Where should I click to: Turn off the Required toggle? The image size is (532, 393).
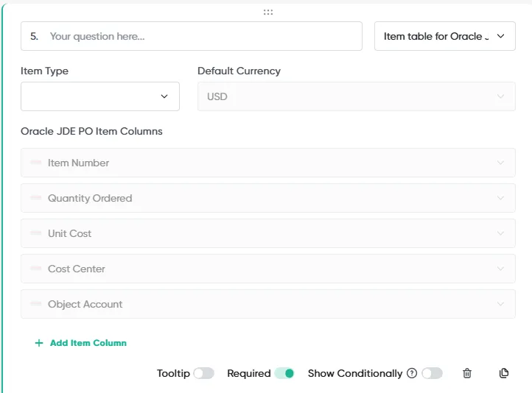pos(284,373)
